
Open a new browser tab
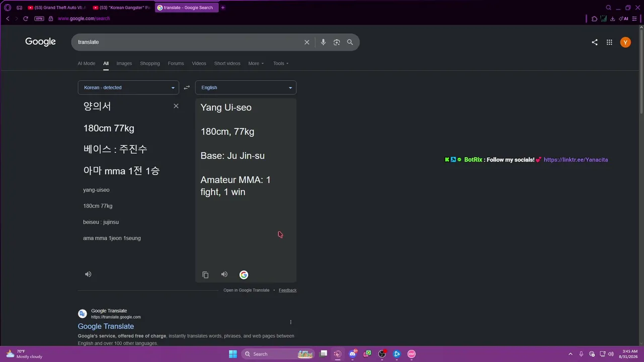click(x=223, y=8)
